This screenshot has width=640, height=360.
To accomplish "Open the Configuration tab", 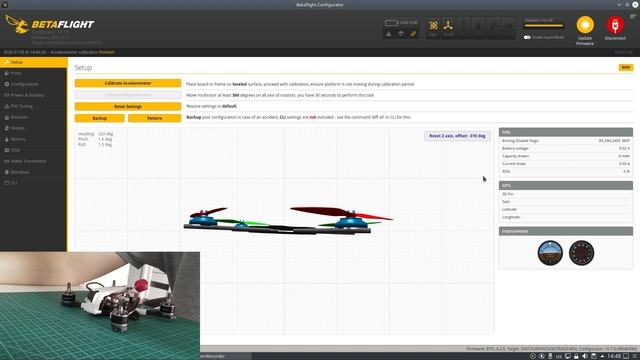I will click(33, 84).
